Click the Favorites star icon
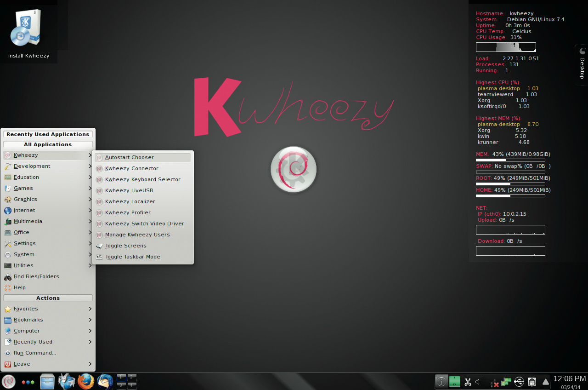This screenshot has width=588, height=390. 8,309
